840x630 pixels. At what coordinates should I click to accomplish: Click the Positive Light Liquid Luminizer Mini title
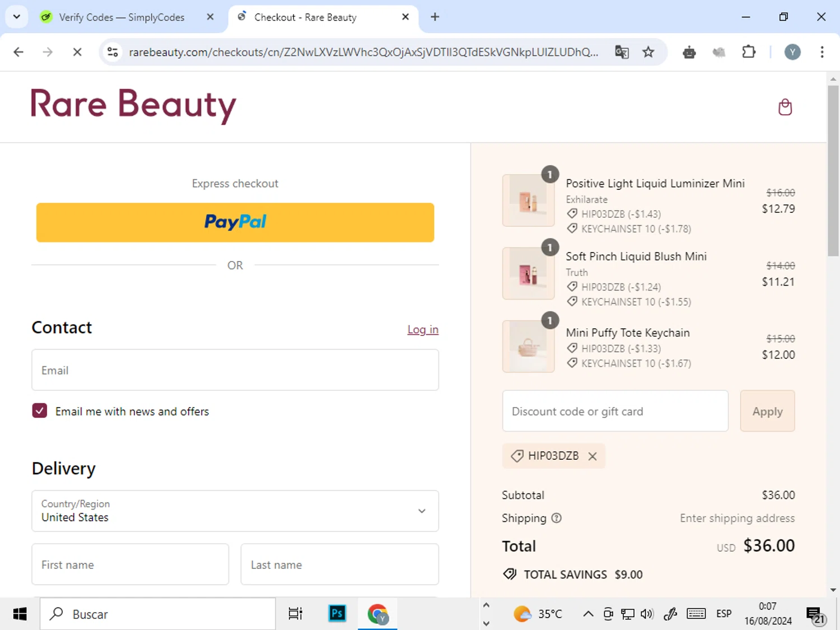tap(655, 183)
